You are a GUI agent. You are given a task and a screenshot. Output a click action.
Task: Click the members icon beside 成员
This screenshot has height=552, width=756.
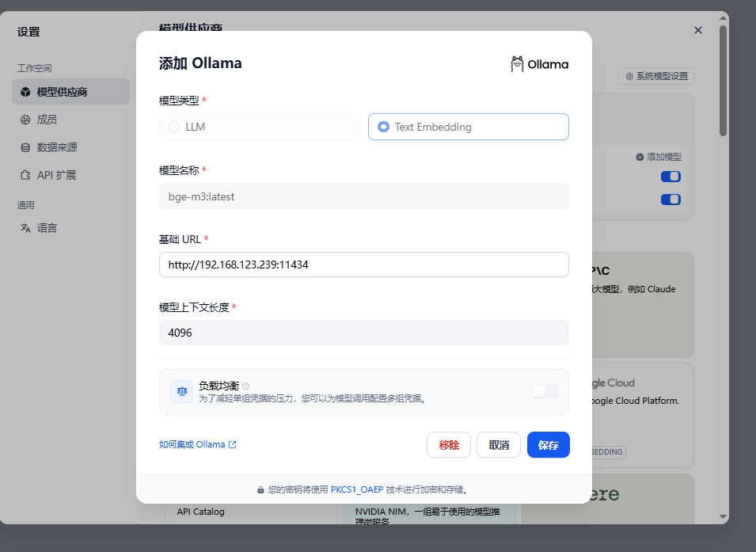[25, 120]
